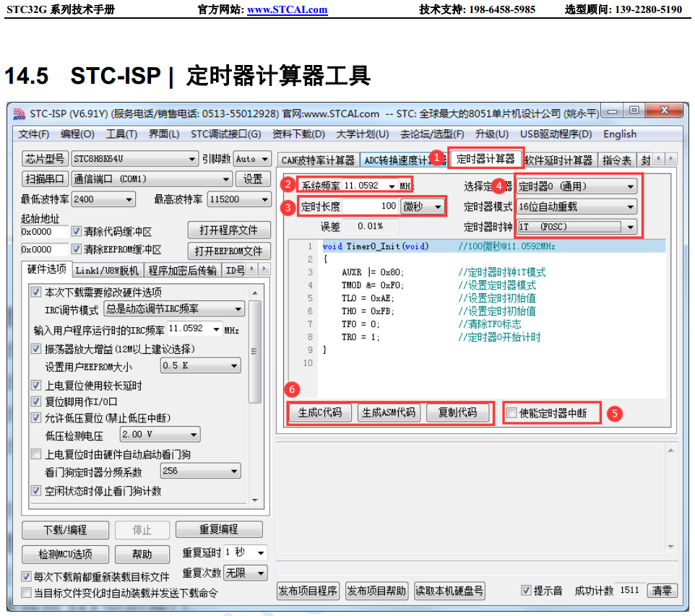
Task: Open the 定时器0 (通用) selection dropdown
Action: [x=577, y=186]
